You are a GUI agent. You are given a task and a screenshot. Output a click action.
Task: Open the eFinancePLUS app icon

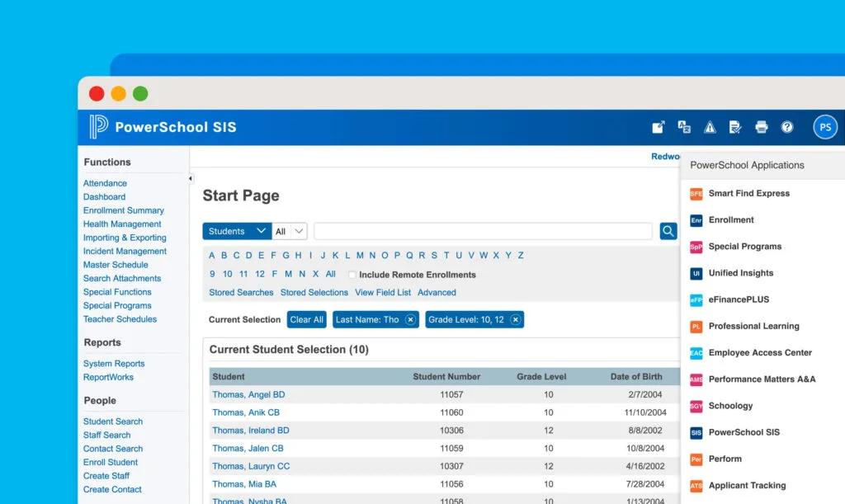pos(696,300)
